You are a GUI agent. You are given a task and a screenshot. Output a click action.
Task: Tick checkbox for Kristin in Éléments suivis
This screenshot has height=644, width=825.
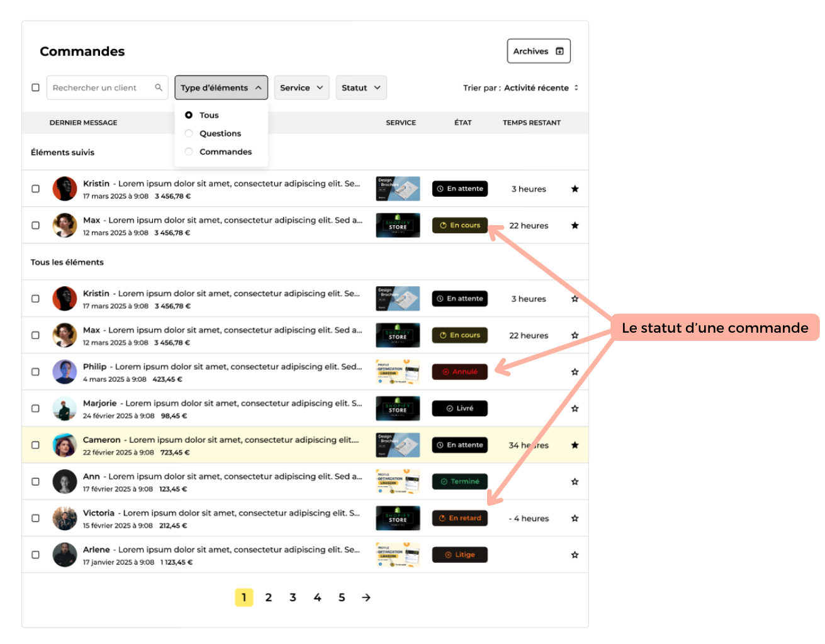tap(35, 189)
